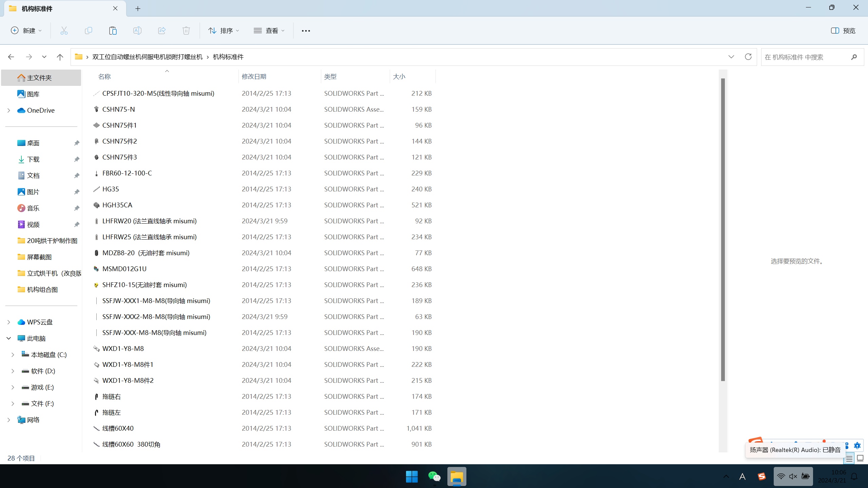Collapse the This PC tree node

pyautogui.click(x=9, y=338)
